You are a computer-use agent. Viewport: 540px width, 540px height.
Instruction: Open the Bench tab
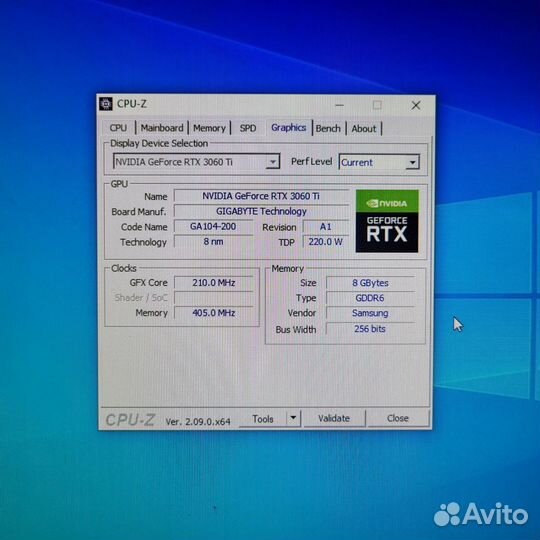click(x=328, y=128)
